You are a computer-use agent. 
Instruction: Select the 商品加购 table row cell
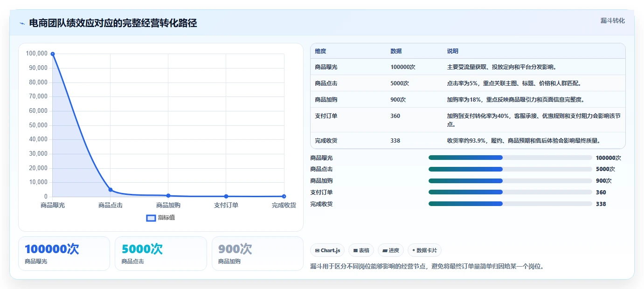[x=326, y=100]
